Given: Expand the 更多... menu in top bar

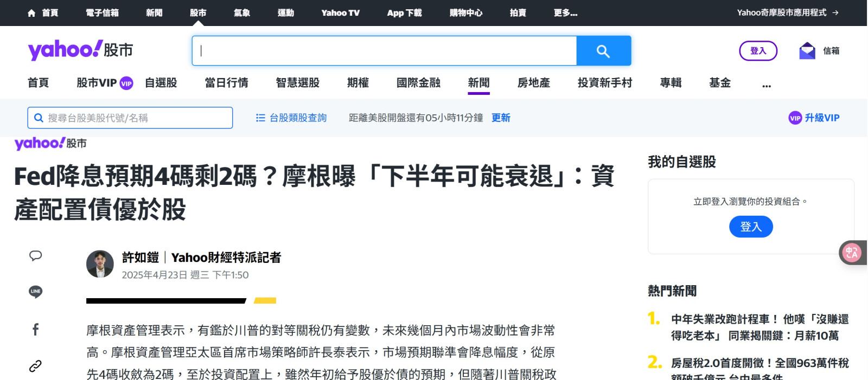Looking at the screenshot, I should 566,13.
